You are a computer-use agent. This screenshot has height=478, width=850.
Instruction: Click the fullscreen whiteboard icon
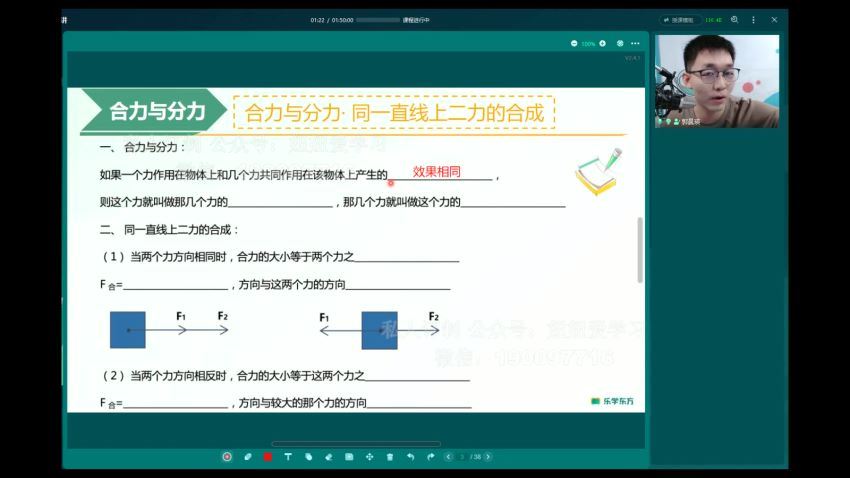(620, 43)
